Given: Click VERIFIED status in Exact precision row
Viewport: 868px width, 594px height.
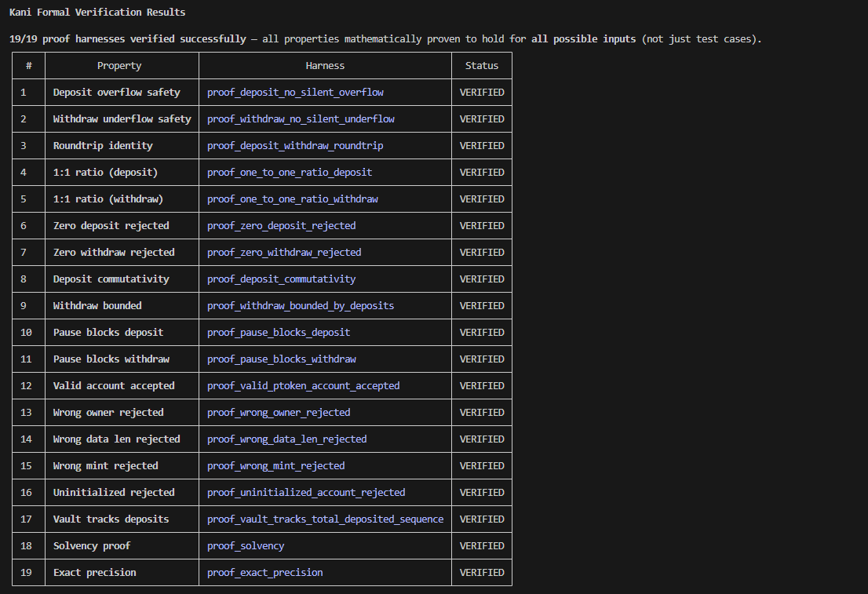Looking at the screenshot, I should click(x=482, y=572).
